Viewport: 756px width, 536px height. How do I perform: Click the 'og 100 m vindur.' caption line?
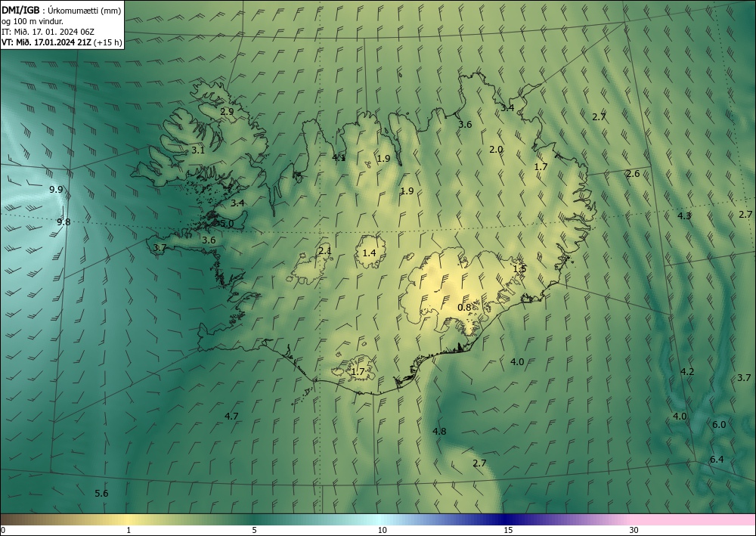pos(33,21)
